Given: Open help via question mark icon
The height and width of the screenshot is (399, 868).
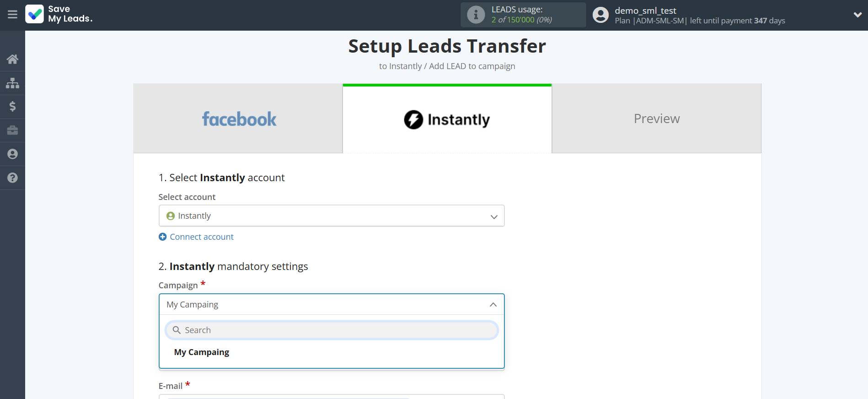Looking at the screenshot, I should tap(12, 178).
